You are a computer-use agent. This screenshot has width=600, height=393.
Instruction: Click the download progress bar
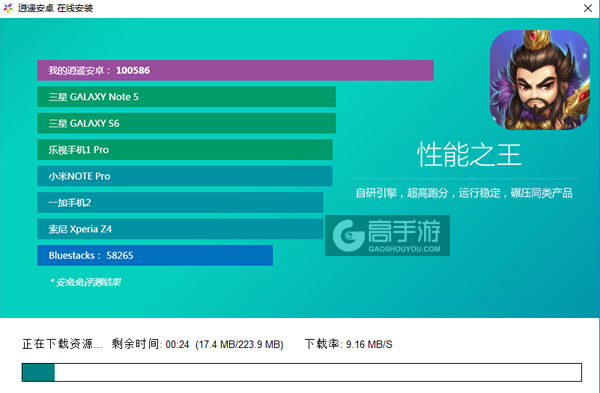(302, 372)
